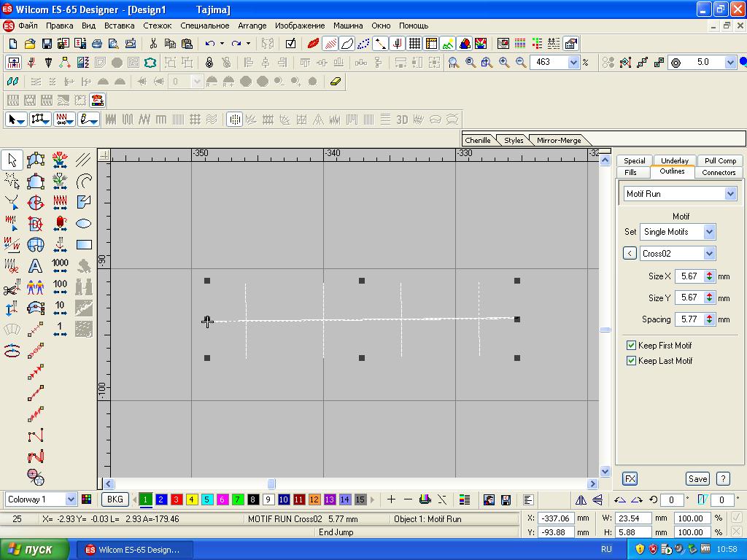This screenshot has width=747, height=560.
Task: Open the Arrange menu
Action: [252, 26]
